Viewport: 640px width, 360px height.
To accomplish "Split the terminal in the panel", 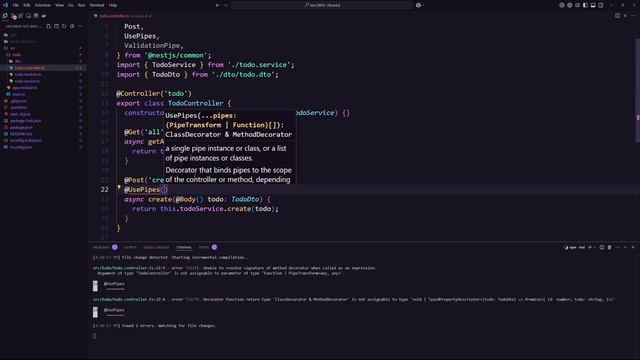I will 602,247.
